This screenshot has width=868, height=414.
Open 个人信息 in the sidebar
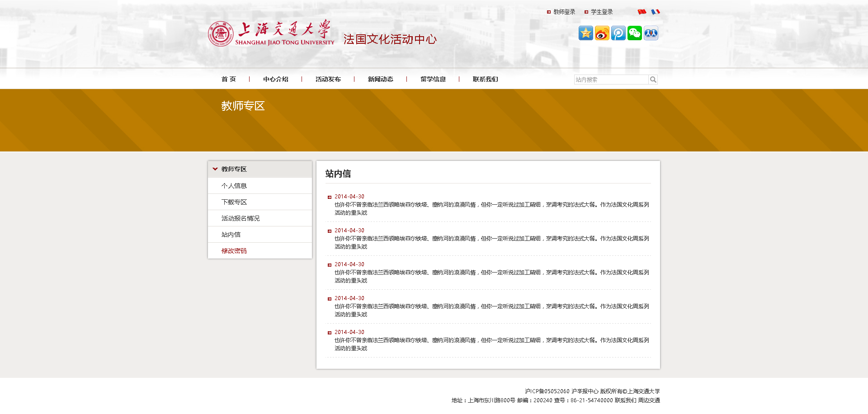pyautogui.click(x=234, y=186)
